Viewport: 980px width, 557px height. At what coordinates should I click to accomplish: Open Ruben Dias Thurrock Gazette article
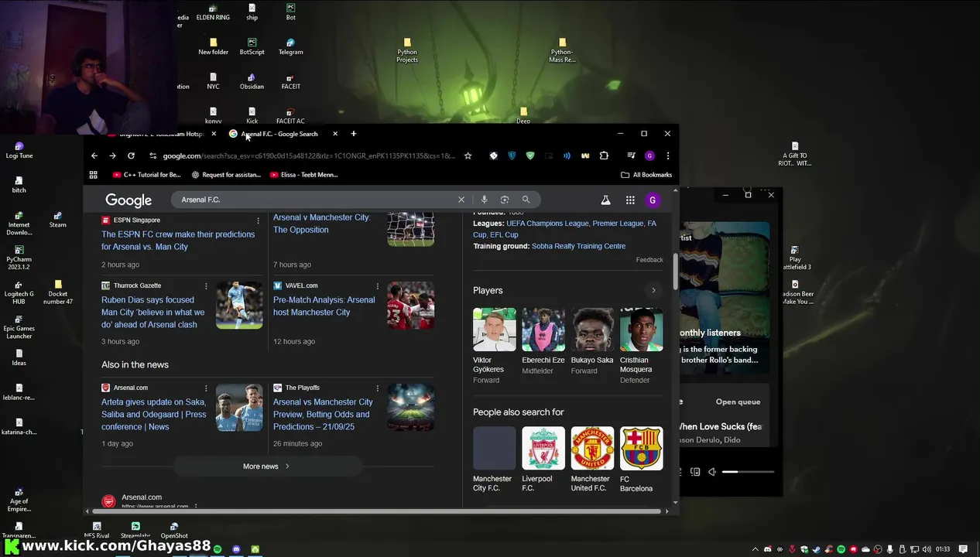(x=153, y=313)
